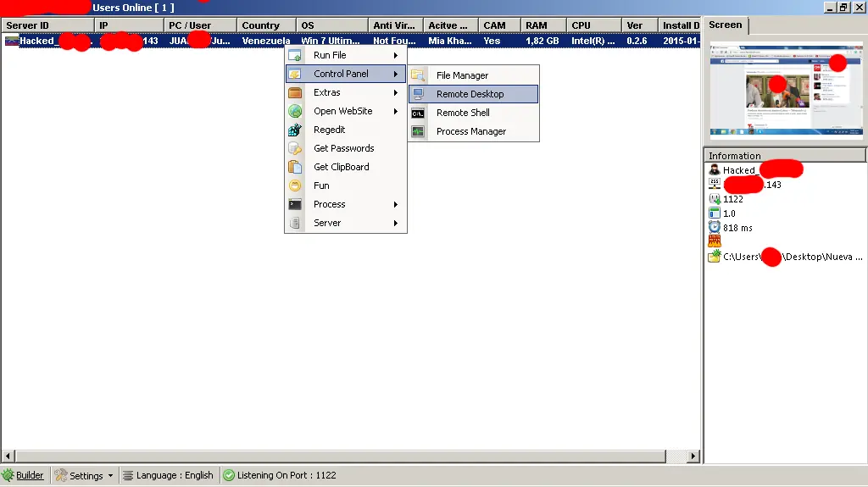Click the Information panel header
Viewport: 868px width, 487px height.
784,156
